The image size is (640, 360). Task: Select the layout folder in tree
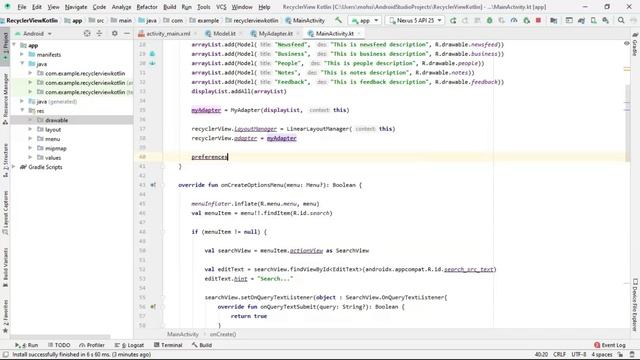[x=53, y=129]
